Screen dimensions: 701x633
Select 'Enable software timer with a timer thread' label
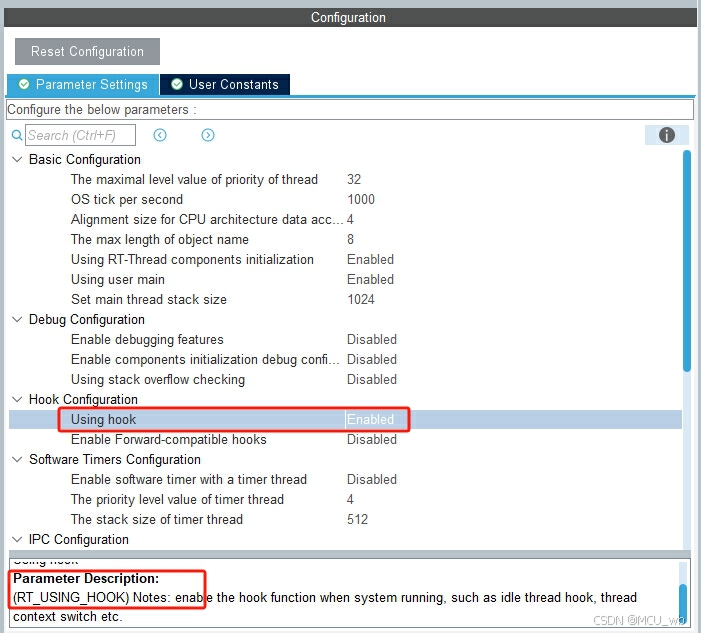[189, 480]
